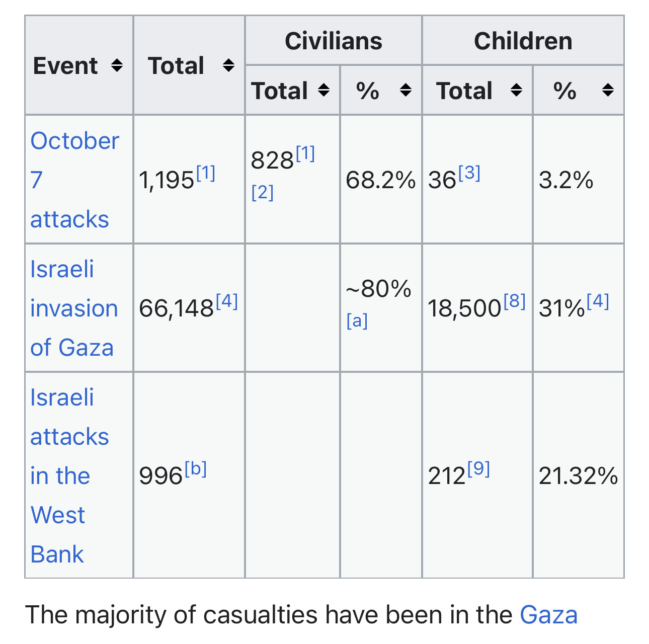The height and width of the screenshot is (644, 649).
Task: Open footnote [a] under ~80%
Action: click(x=357, y=320)
